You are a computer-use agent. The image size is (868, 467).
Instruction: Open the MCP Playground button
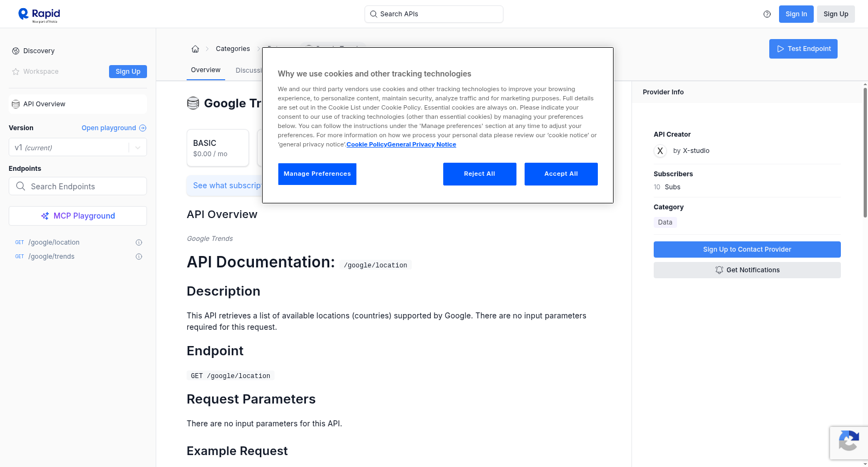tap(78, 216)
